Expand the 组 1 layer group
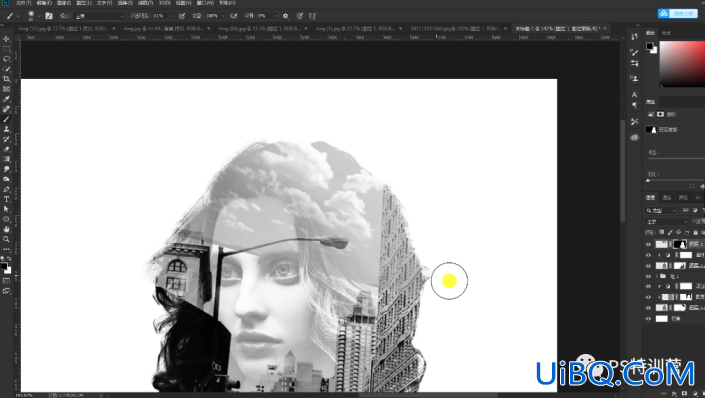The image size is (705, 398). click(656, 276)
